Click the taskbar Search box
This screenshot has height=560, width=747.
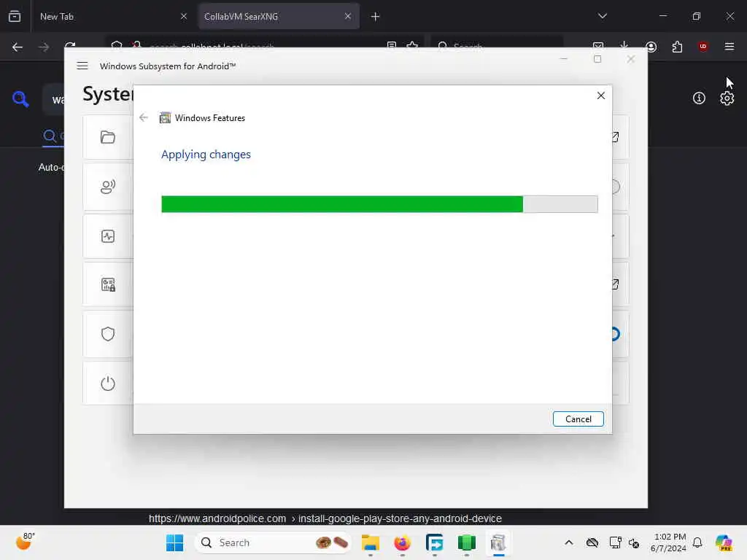pyautogui.click(x=273, y=542)
